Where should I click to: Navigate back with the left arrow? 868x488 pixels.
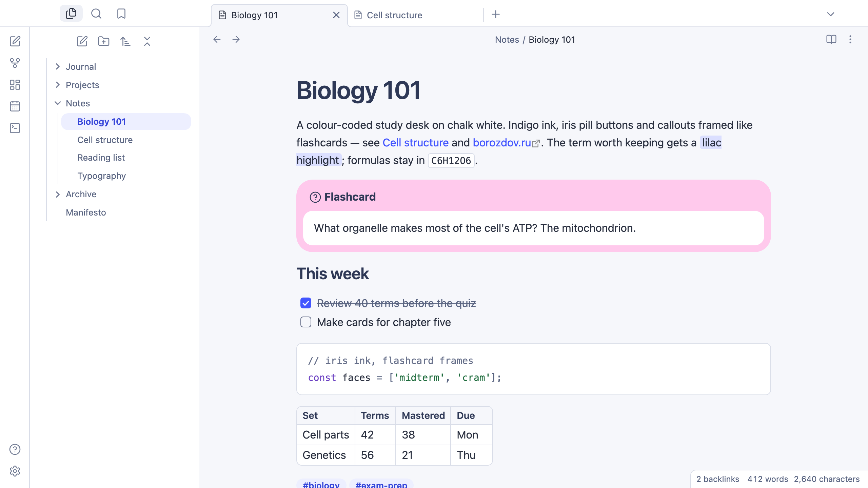tap(217, 39)
